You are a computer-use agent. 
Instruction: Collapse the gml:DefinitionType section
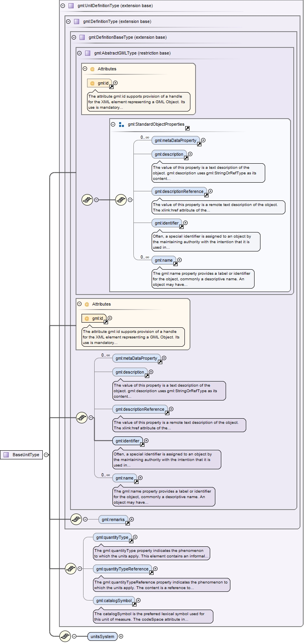(x=68, y=21)
